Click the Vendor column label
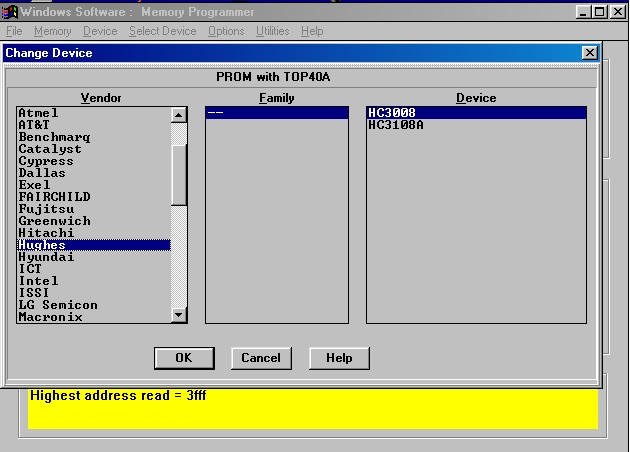 101,98
